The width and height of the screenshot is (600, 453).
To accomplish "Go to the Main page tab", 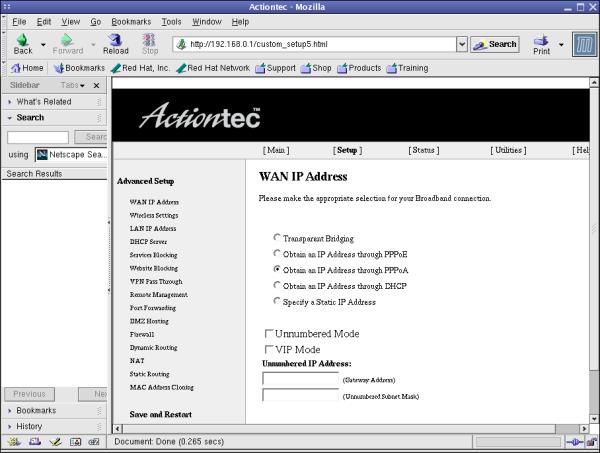I will click(x=276, y=150).
